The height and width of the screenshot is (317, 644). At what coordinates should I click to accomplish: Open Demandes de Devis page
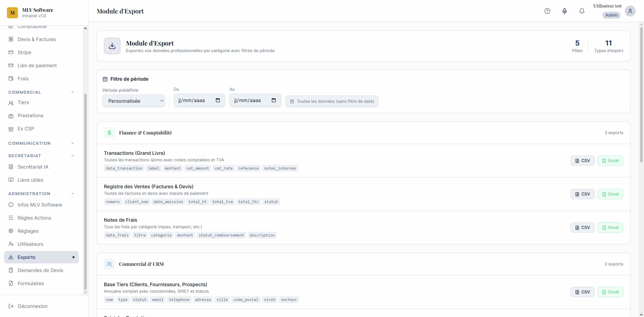click(41, 270)
